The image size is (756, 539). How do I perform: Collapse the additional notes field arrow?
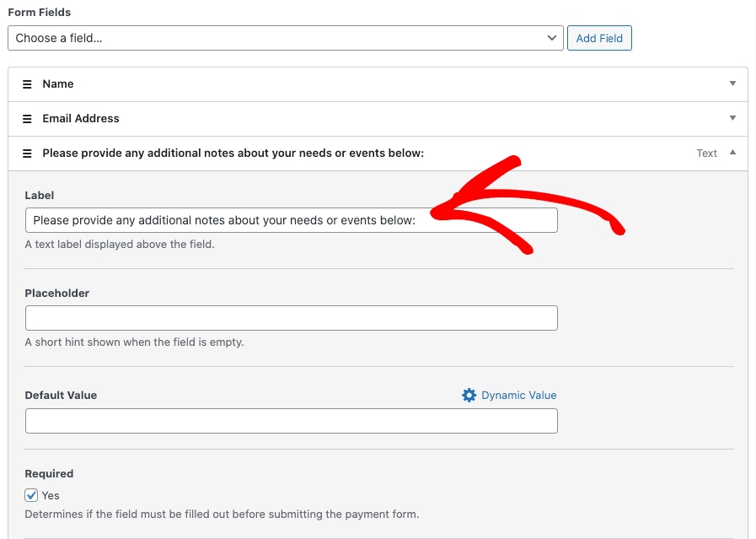732,153
